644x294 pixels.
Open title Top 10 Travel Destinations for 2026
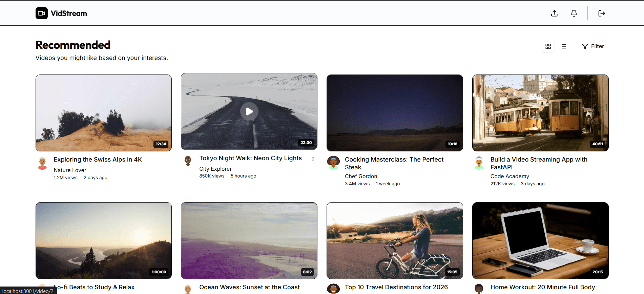pyautogui.click(x=396, y=287)
